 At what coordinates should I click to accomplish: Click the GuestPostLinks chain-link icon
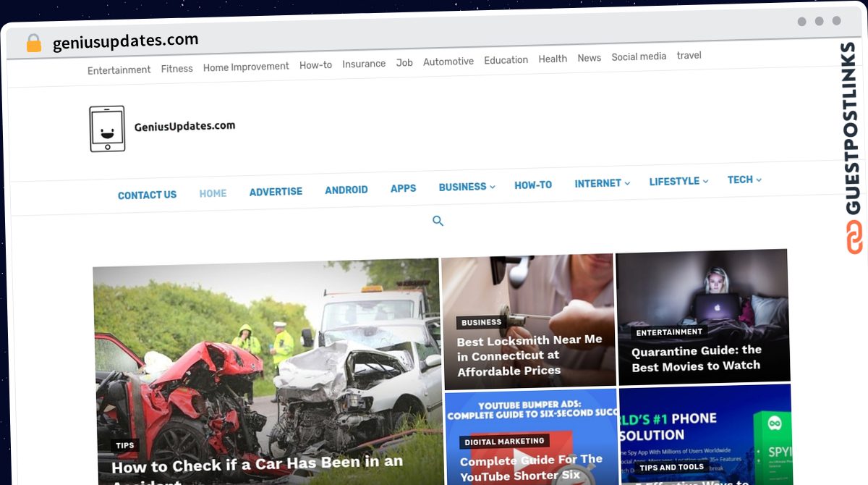click(x=855, y=237)
